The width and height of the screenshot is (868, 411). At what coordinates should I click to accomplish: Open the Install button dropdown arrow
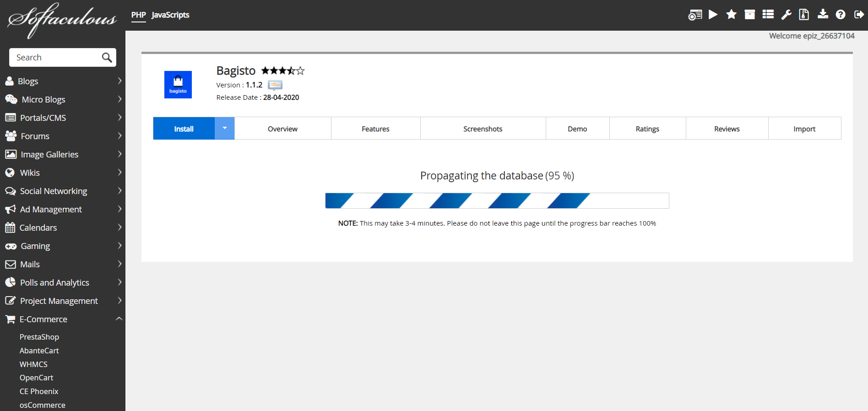coord(225,128)
